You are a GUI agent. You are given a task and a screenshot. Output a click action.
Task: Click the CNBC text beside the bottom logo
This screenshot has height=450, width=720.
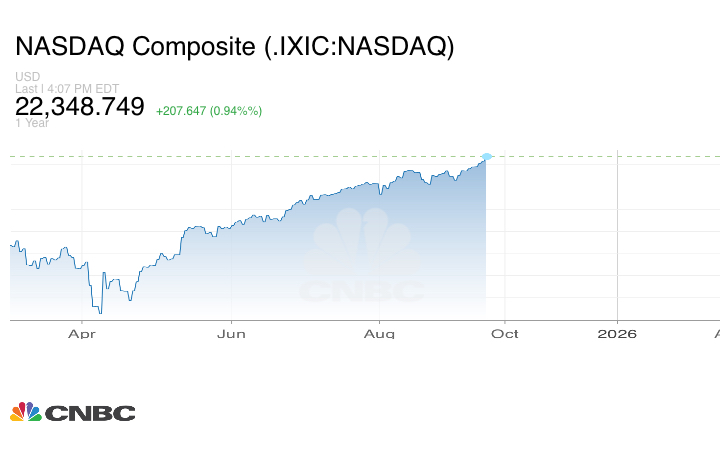pos(90,413)
